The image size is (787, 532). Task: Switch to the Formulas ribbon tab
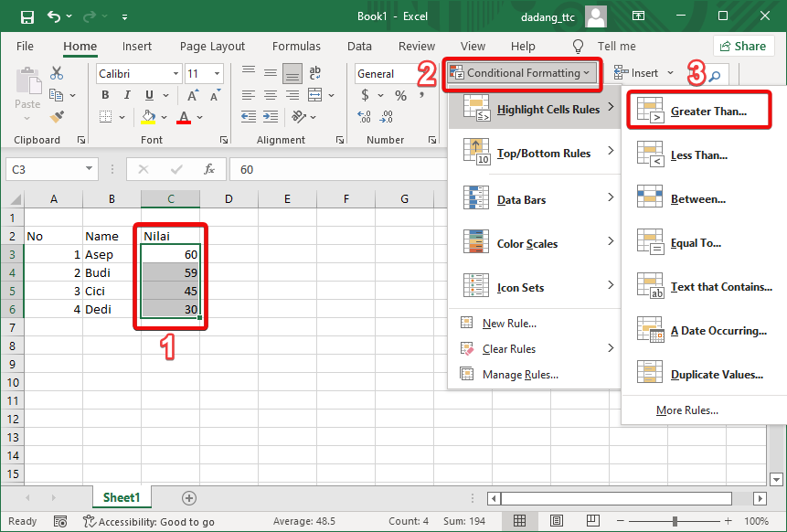click(296, 46)
